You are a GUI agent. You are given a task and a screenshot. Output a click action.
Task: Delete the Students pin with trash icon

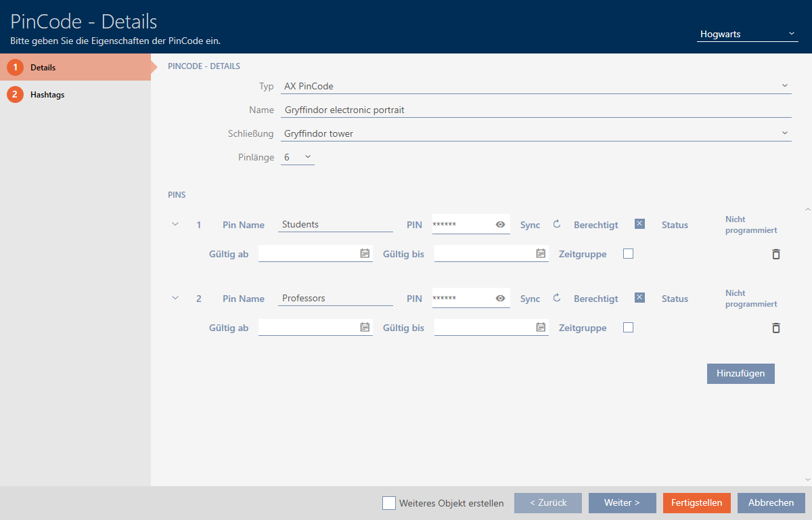pyautogui.click(x=776, y=255)
